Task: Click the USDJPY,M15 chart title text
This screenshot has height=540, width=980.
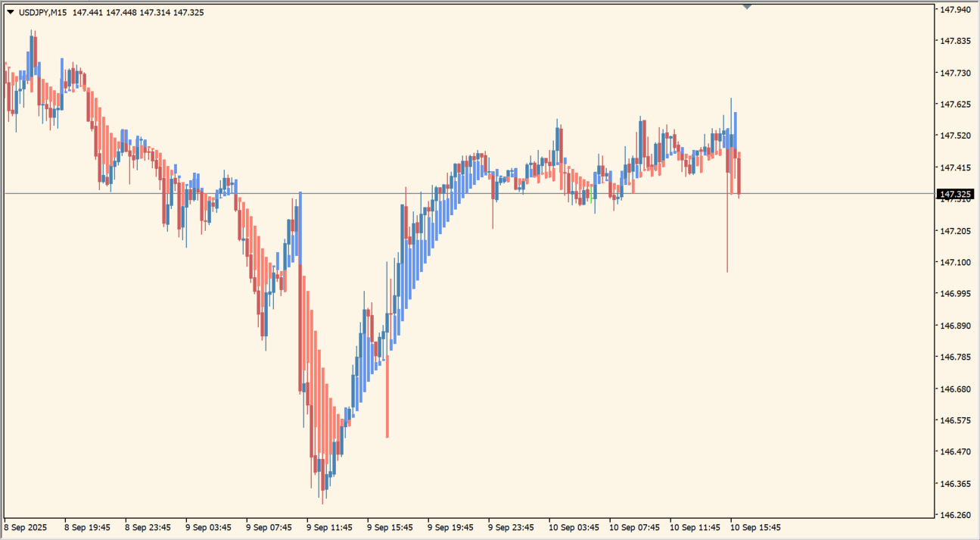Action: coord(42,12)
